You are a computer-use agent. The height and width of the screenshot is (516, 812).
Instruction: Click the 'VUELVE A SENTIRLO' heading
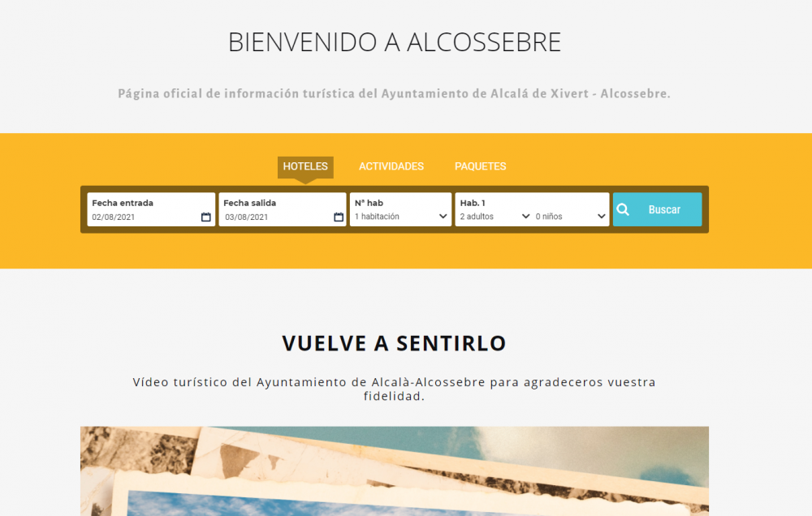pos(394,343)
